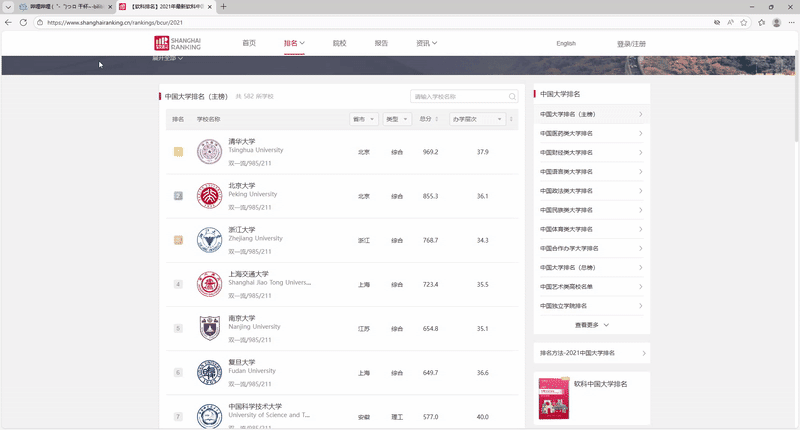View site information lock icon
Image resolution: width=800 pixels, height=430 pixels.
(x=40, y=22)
